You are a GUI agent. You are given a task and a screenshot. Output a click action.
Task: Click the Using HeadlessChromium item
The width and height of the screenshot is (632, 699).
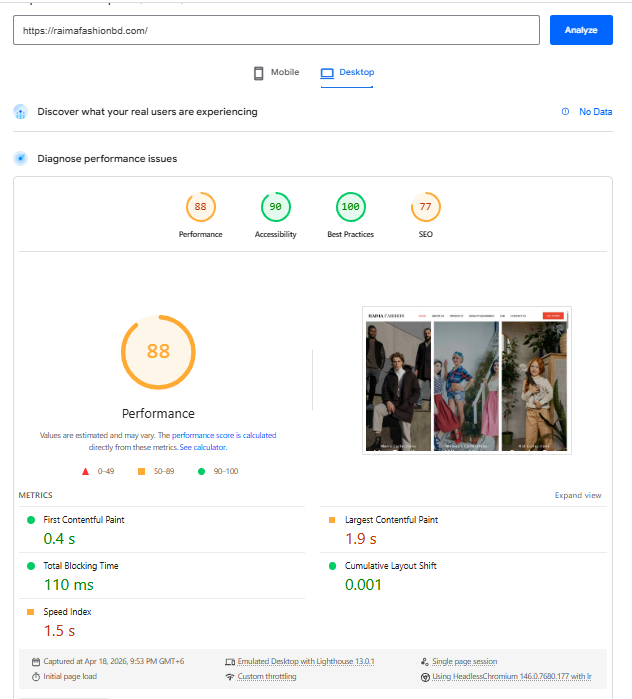(512, 677)
